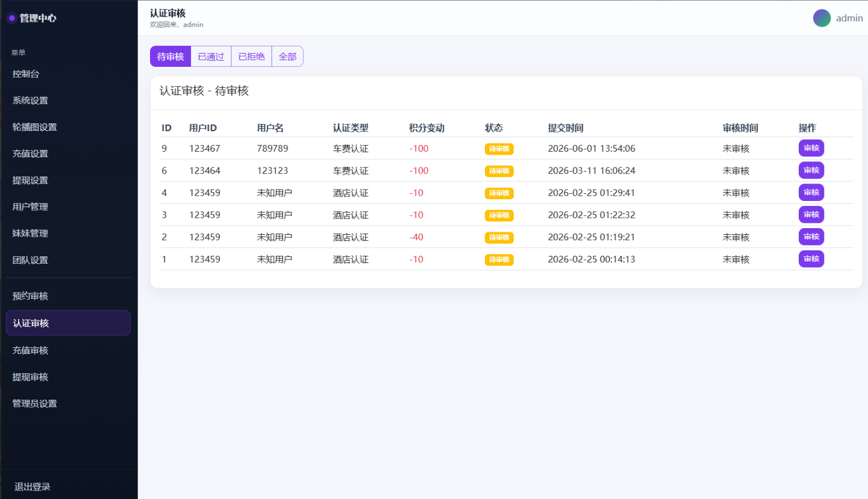
Task: Click 审核 button for ID 9 row
Action: point(811,148)
